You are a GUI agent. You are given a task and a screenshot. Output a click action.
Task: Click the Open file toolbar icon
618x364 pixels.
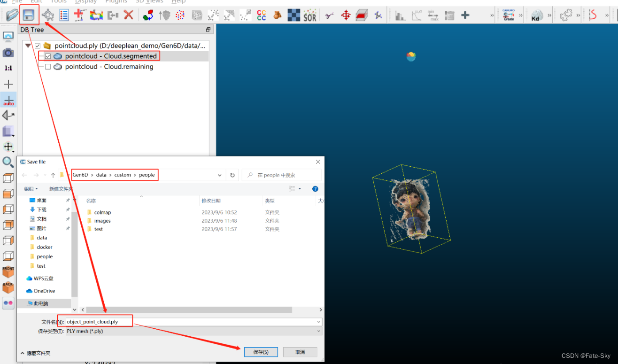click(12, 15)
